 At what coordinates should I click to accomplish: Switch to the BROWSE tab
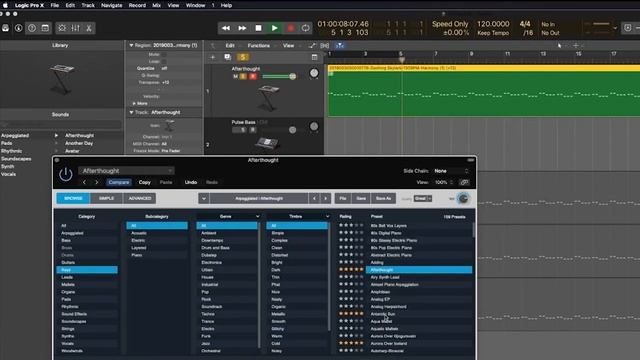pyautogui.click(x=73, y=198)
